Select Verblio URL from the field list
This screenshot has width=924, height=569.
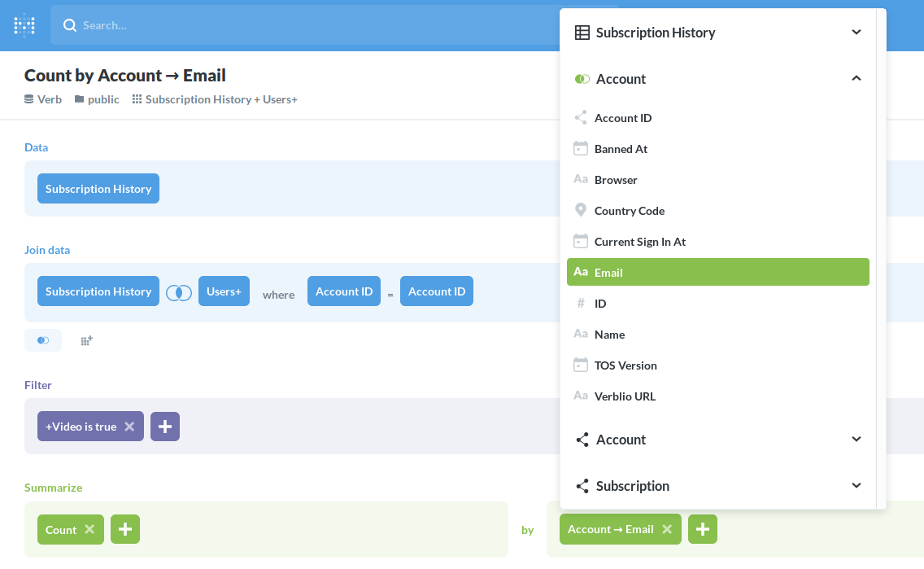[x=623, y=396]
